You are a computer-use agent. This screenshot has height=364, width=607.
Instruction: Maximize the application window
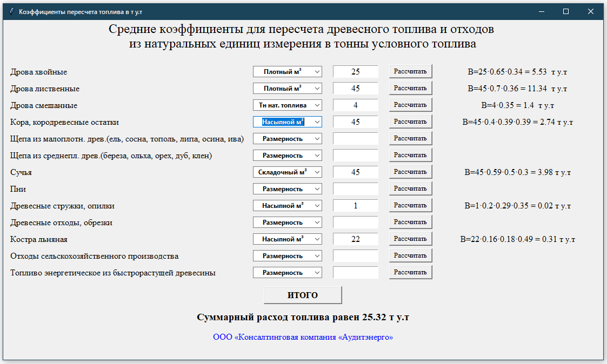(x=566, y=11)
